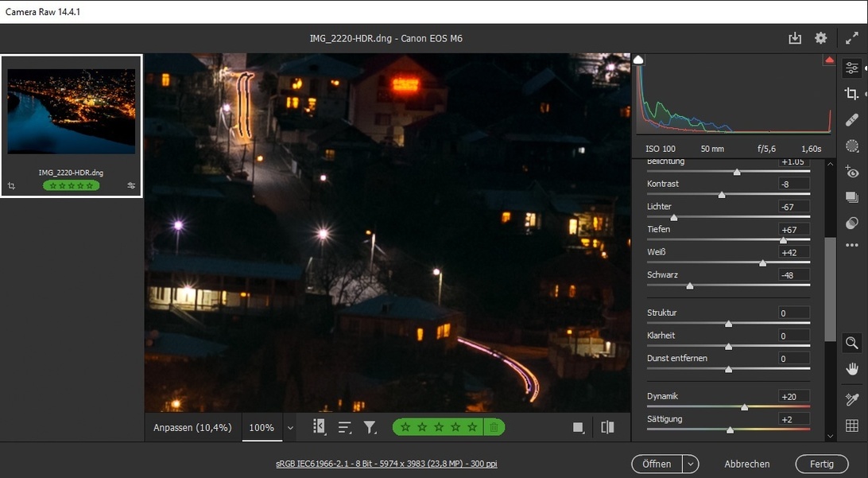Click the Fertig button
Screen dimensions: 868x478
click(x=821, y=464)
